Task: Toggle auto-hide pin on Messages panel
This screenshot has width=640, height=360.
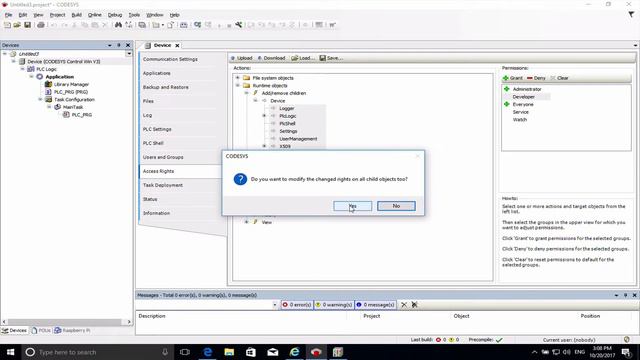Action: point(625,295)
